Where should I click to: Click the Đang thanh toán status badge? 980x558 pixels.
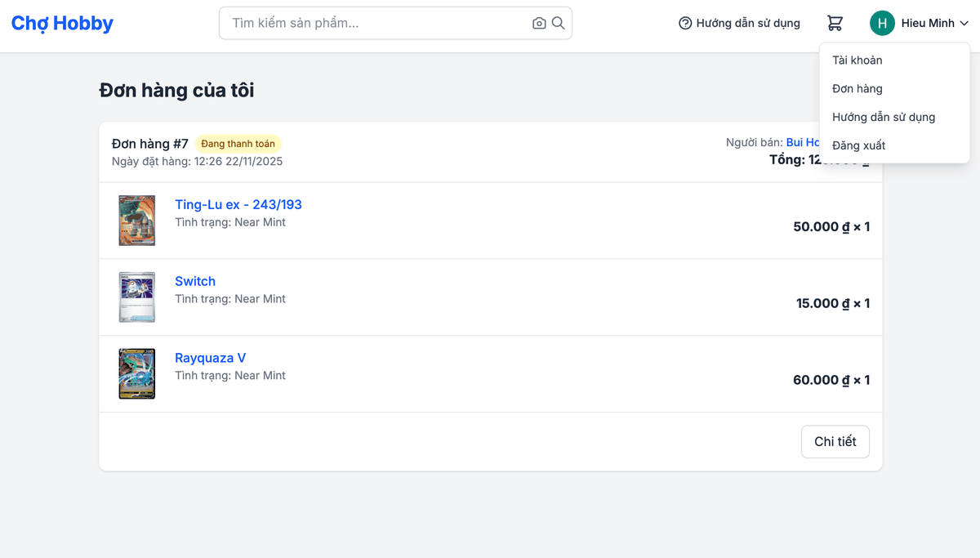pos(238,143)
